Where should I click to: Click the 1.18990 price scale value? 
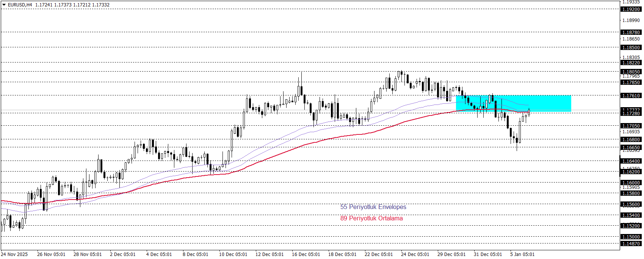tap(631, 20)
